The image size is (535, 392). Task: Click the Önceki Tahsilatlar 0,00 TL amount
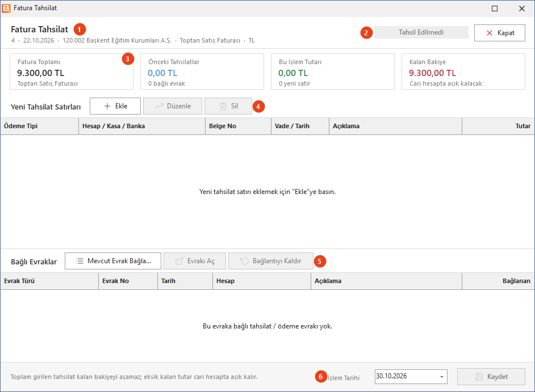162,73
